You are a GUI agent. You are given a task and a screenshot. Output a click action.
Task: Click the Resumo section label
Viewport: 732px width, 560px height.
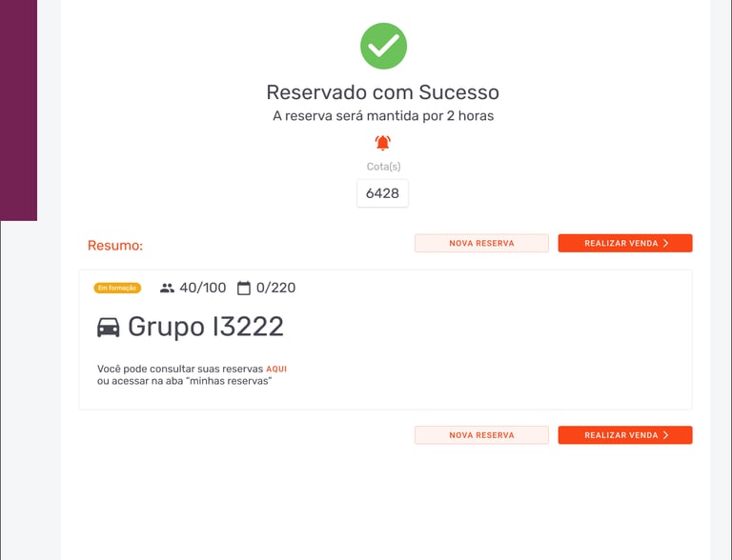click(x=115, y=246)
